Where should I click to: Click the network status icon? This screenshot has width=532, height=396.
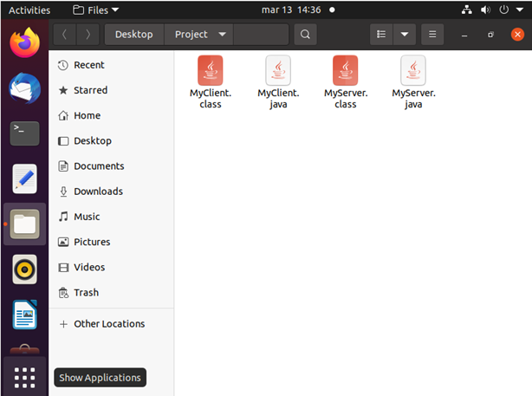pos(466,10)
